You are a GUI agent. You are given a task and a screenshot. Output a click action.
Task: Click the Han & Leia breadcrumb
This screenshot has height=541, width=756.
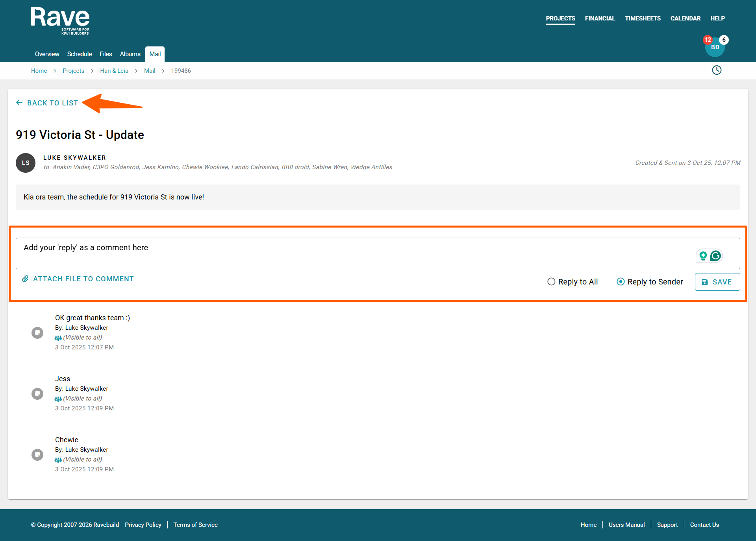tap(114, 71)
